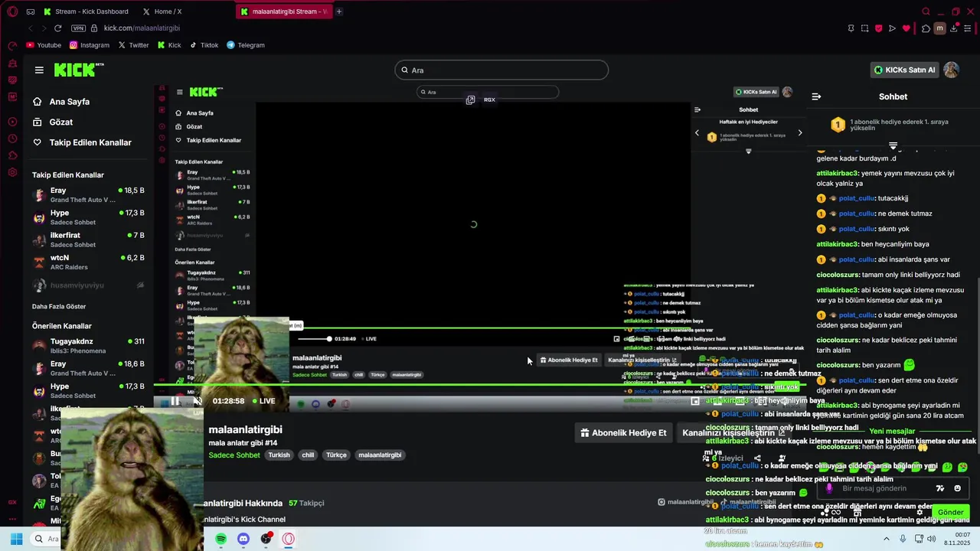Toggle Kick sidebar hamburger menu
The height and width of the screenshot is (551, 980).
(39, 70)
